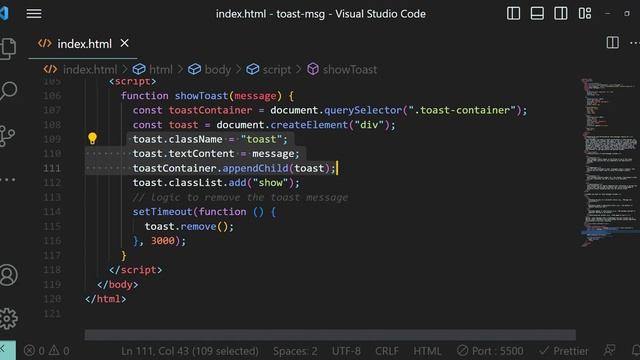Click "createElement" on line 108
Screen dimensions: 640x360
click(309, 125)
